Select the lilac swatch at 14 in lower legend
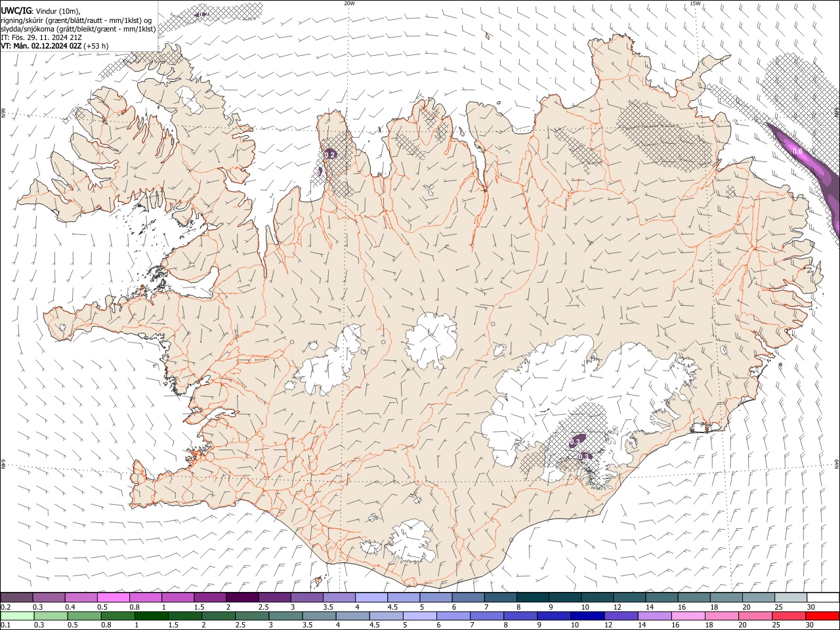The image size is (840, 630). click(654, 616)
